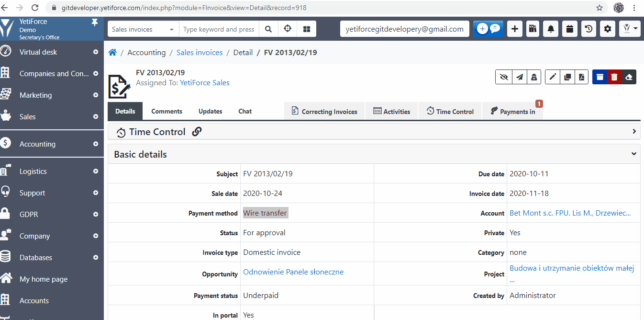Click the blue YetiForce chat plus button

[489, 29]
